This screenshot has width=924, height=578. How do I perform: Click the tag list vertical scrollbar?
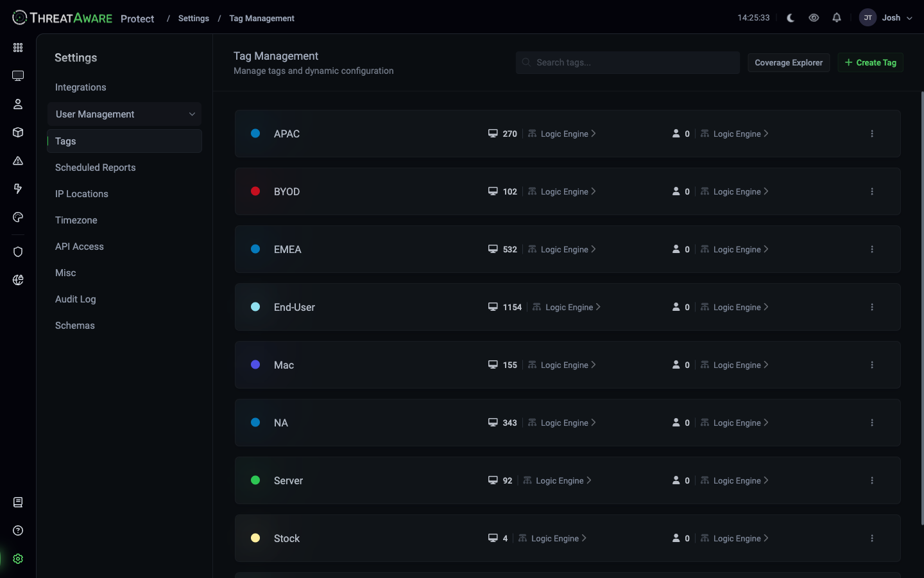tap(922, 308)
